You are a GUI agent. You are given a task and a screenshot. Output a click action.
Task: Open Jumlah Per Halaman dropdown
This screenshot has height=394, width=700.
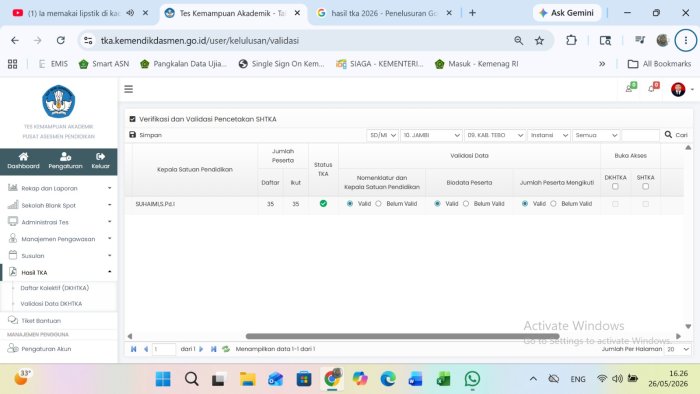(678, 349)
